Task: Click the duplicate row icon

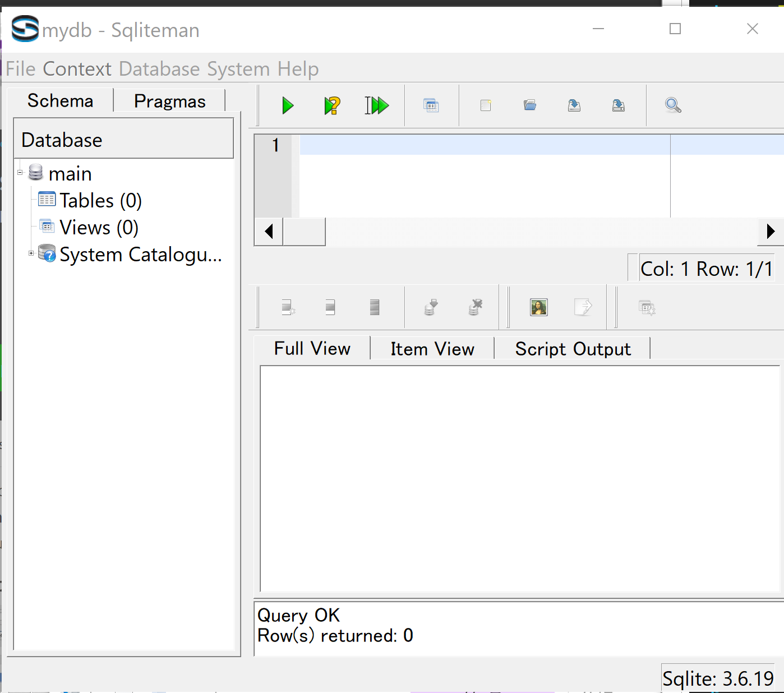Action: 330,307
